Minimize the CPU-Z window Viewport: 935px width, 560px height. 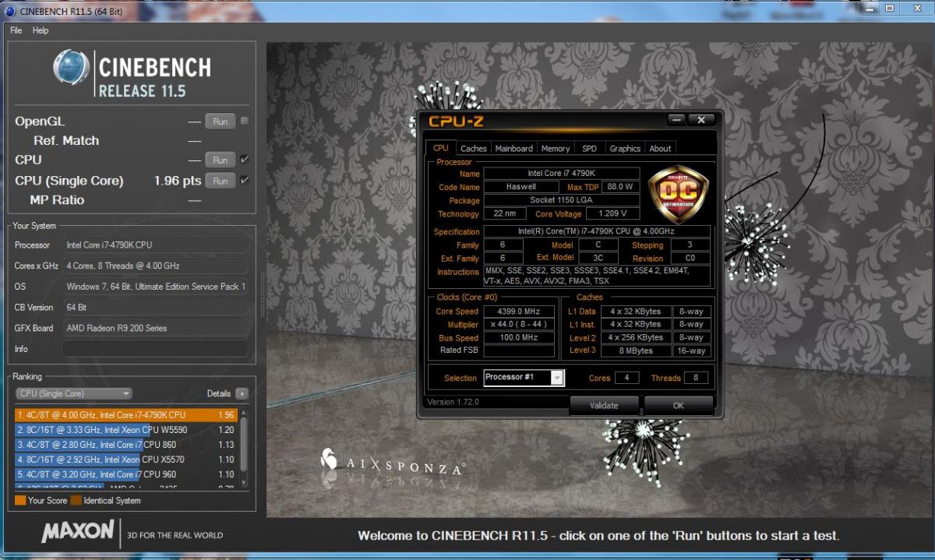(x=676, y=120)
